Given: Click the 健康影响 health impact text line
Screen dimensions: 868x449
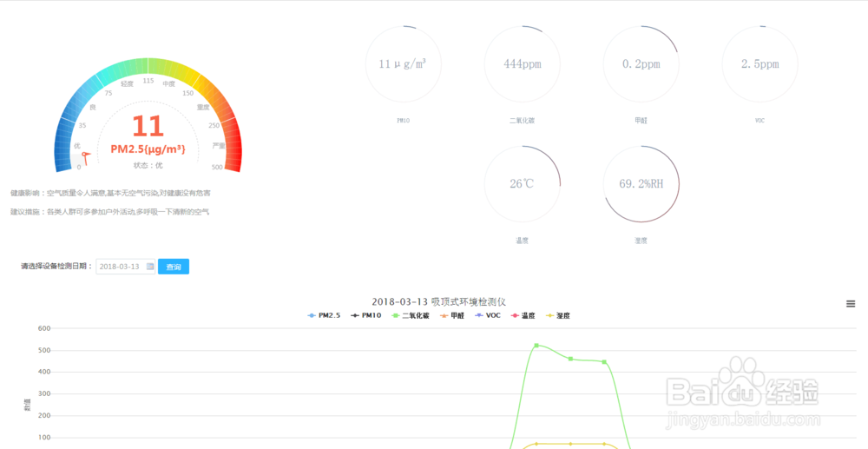Looking at the screenshot, I should click(x=110, y=193).
